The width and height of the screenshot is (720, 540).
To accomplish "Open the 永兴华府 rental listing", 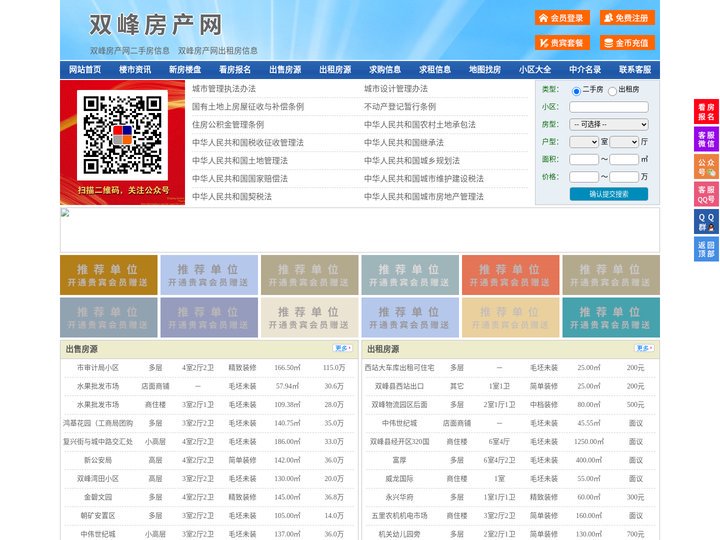I will coord(399,497).
